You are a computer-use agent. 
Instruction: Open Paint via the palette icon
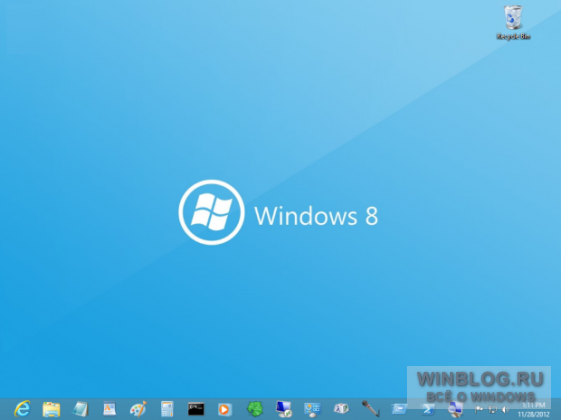tap(138, 409)
